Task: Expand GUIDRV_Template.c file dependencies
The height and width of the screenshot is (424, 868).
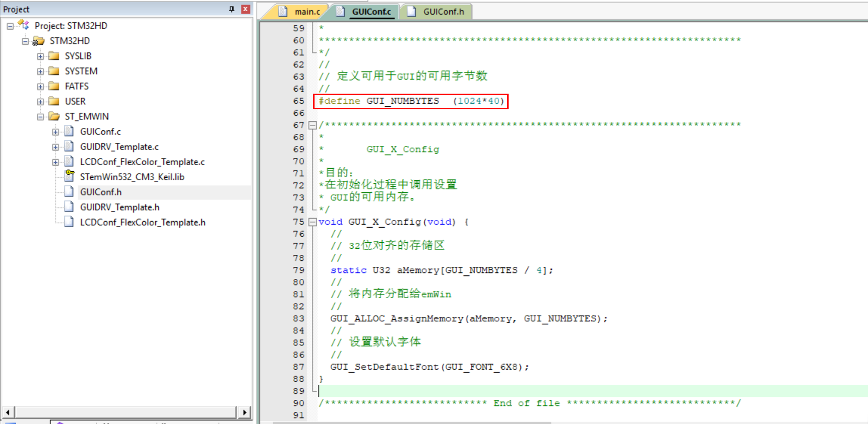Action: (55, 147)
